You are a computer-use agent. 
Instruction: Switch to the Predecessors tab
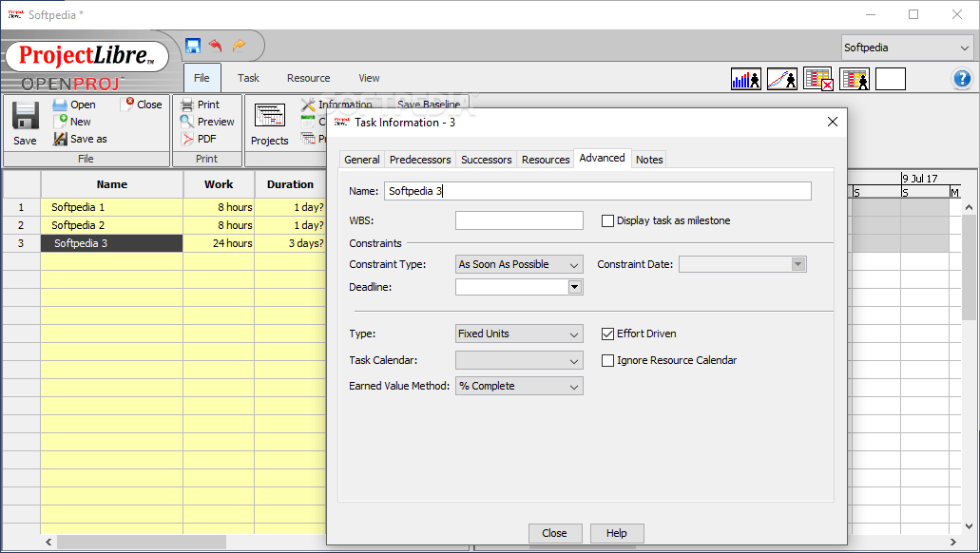[420, 160]
